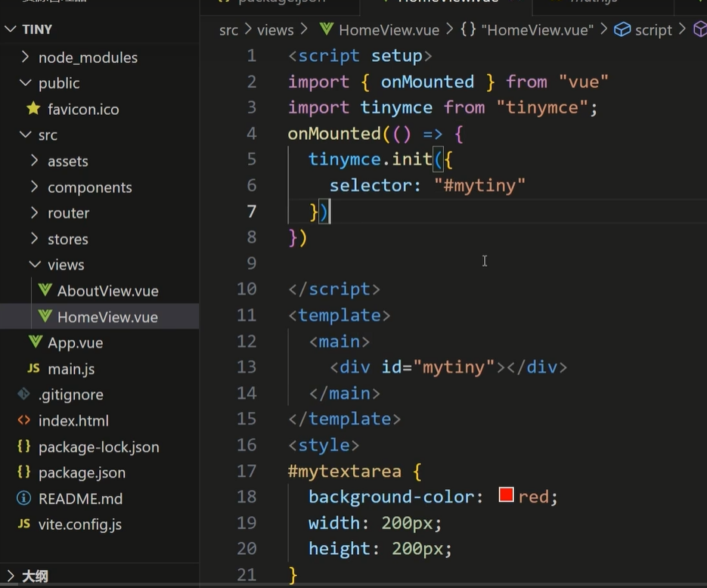
Task: Collapse the public folder
Action: pos(25,83)
